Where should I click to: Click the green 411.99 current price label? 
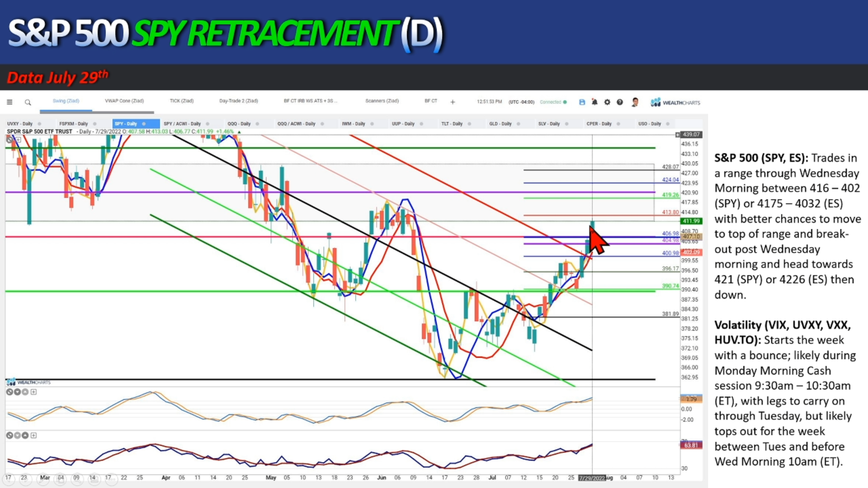(691, 221)
